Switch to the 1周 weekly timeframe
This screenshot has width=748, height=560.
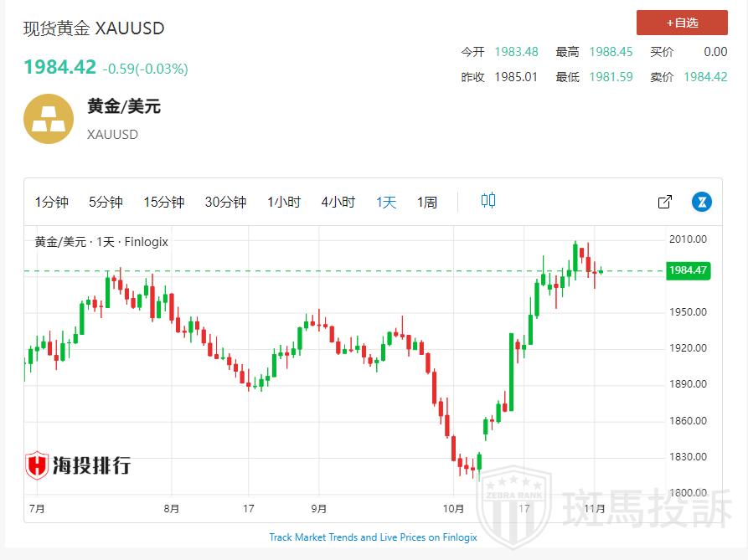tap(427, 202)
